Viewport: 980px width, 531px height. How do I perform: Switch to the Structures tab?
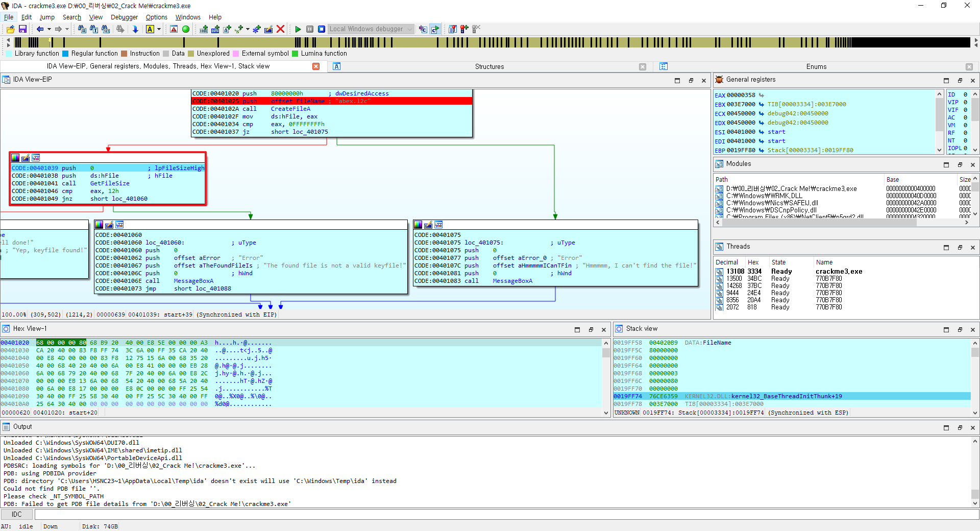point(489,66)
